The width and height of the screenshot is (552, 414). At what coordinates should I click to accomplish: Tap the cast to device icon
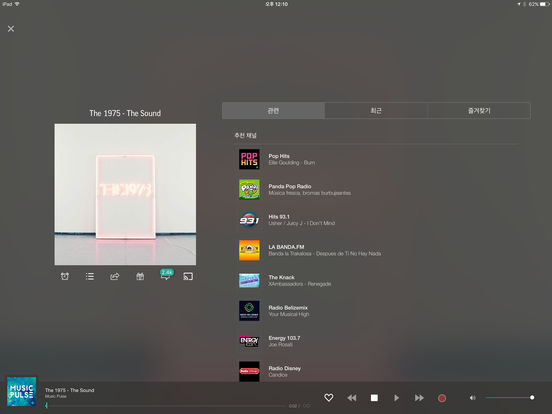(188, 276)
